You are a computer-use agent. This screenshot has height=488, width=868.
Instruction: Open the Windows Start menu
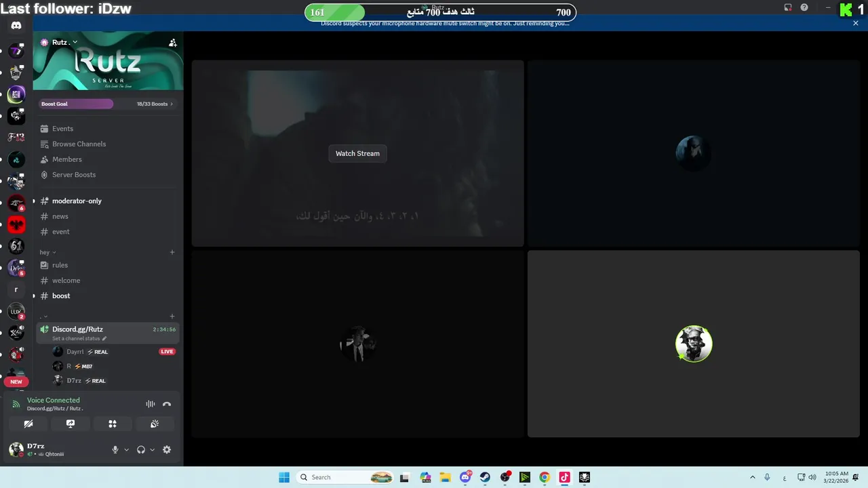click(284, 477)
